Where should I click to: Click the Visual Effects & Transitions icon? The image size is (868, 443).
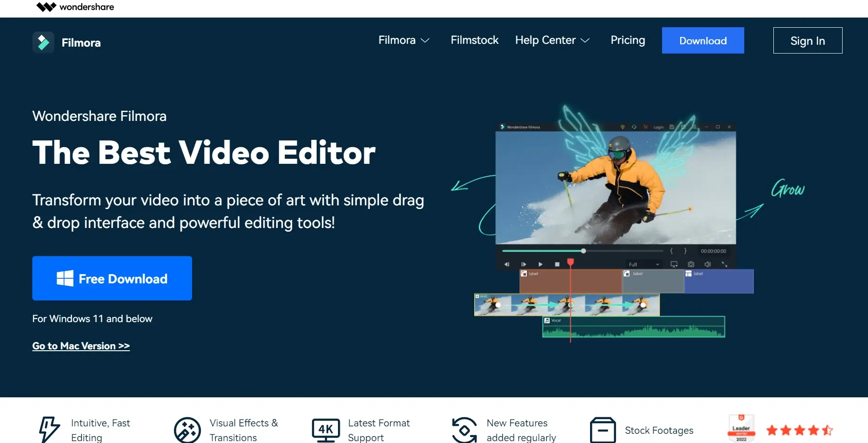[x=187, y=430]
